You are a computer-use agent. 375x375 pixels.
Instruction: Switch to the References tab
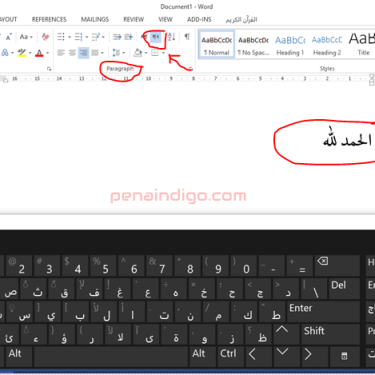[49, 19]
